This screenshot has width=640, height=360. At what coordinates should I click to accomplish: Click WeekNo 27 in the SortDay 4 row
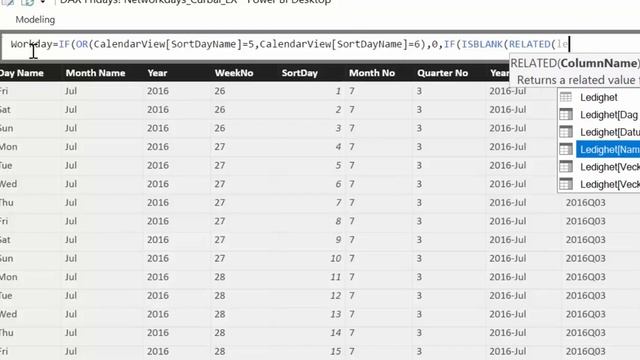pos(220,147)
